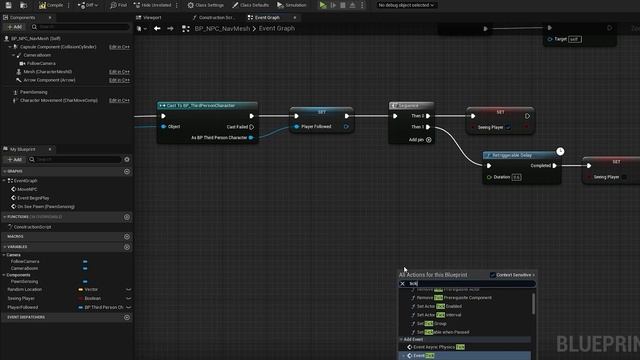Click the green Play button
Screen dimensions: 640x360
(323, 5)
